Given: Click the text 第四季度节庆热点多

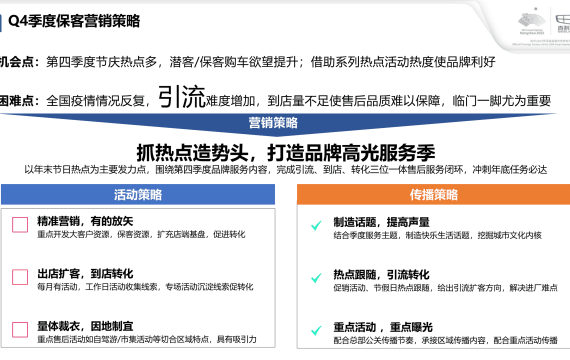Looking at the screenshot, I should pyautogui.click(x=101, y=62).
